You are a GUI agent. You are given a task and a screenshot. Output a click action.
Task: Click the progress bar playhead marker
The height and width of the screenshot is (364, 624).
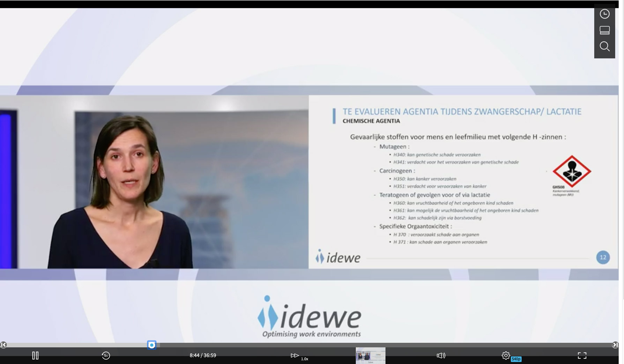click(x=151, y=345)
